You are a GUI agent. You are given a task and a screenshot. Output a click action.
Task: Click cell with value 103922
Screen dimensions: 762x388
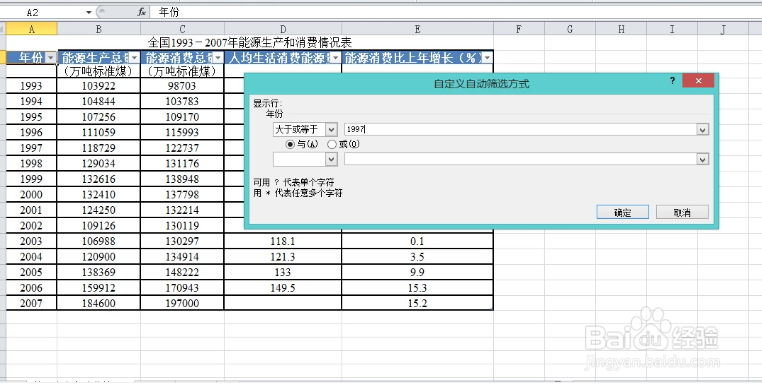(x=99, y=86)
